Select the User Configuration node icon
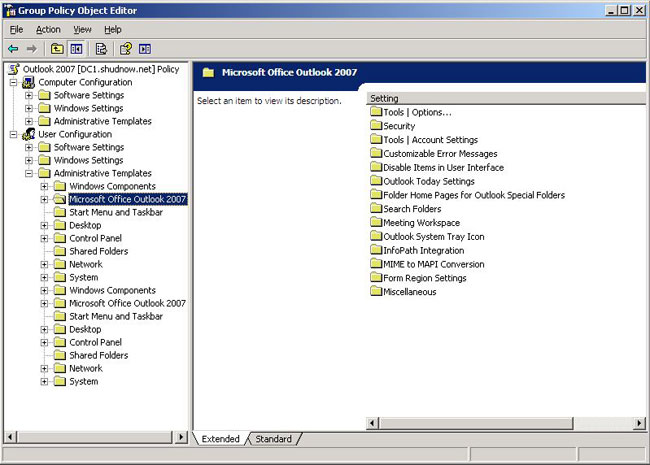Image resolution: width=650 pixels, height=465 pixels. [x=29, y=134]
